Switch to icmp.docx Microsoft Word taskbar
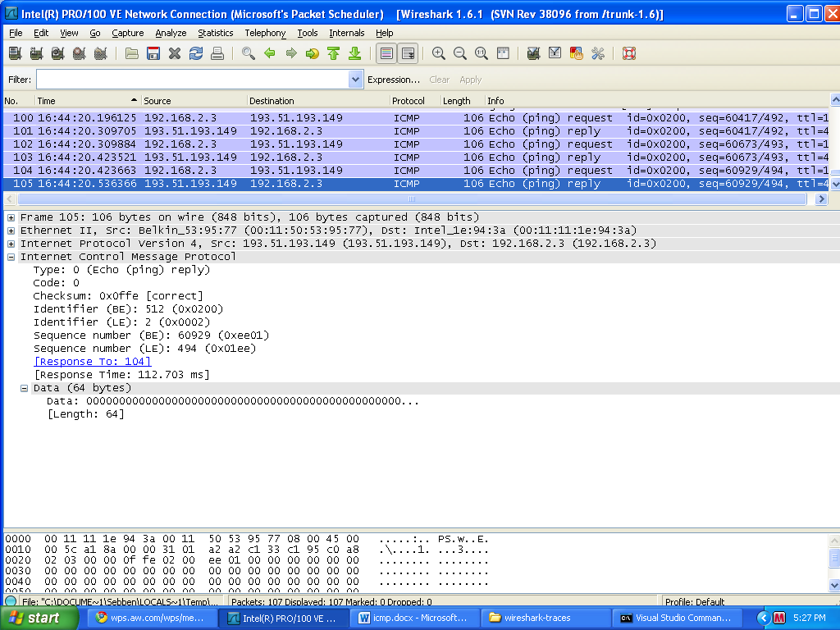The width and height of the screenshot is (840, 630). (x=416, y=619)
